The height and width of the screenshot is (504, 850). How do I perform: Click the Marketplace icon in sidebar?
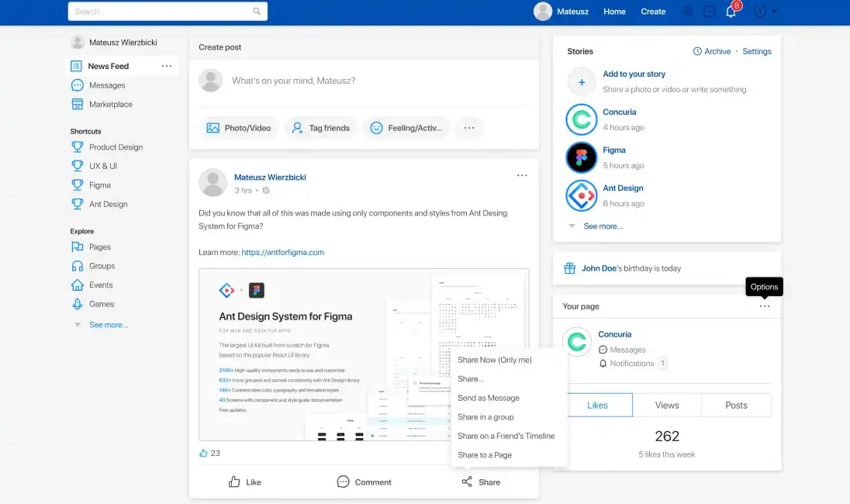coord(78,104)
